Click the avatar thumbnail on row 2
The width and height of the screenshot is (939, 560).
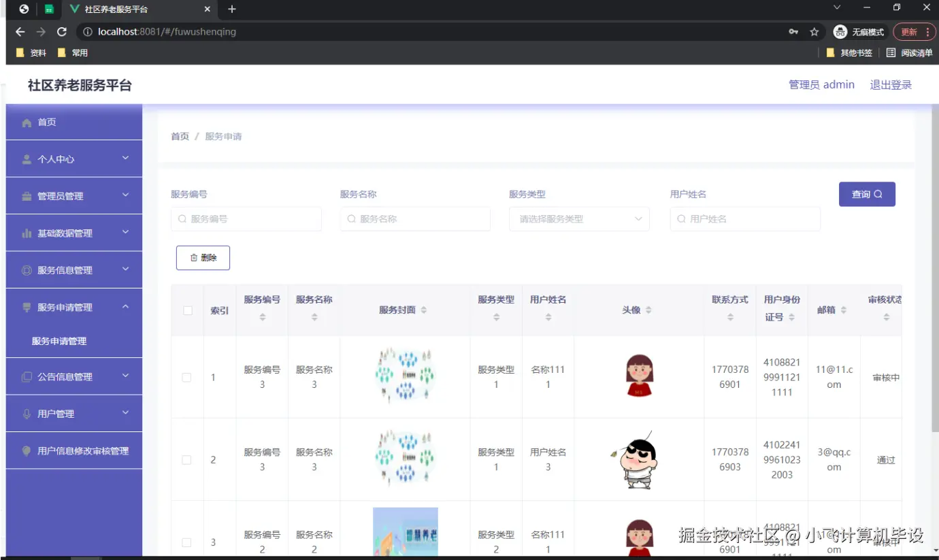pyautogui.click(x=638, y=459)
